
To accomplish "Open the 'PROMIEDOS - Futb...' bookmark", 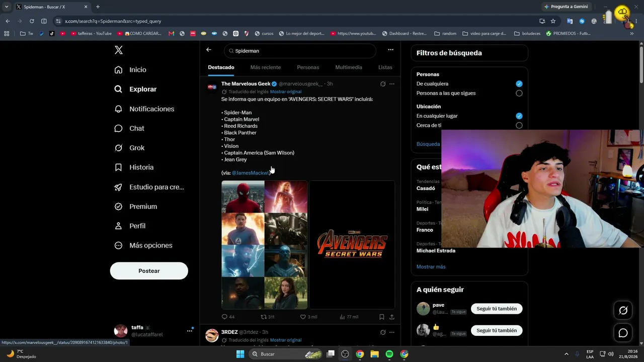I will (568, 34).
